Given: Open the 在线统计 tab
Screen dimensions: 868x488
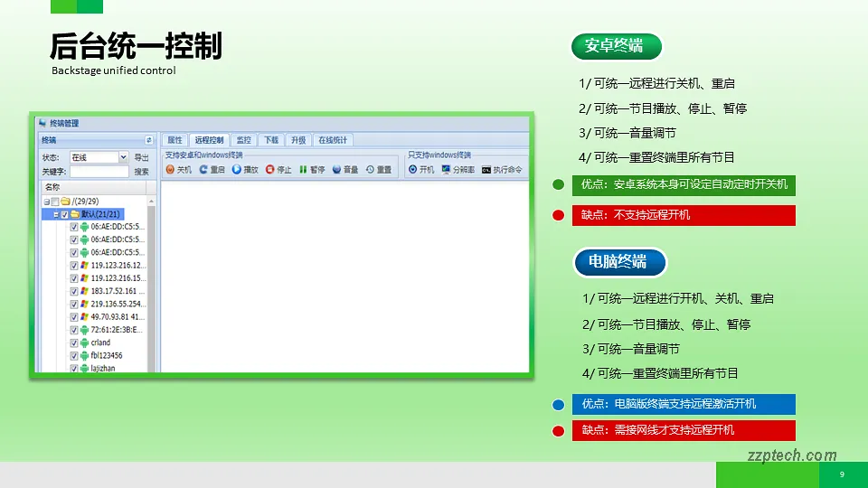Looking at the screenshot, I should coord(333,140).
